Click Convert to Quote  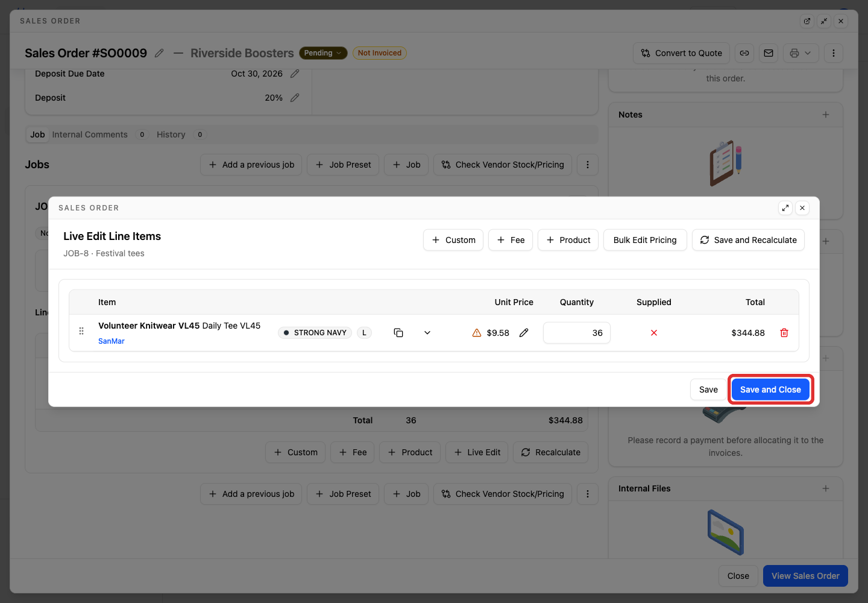click(682, 53)
